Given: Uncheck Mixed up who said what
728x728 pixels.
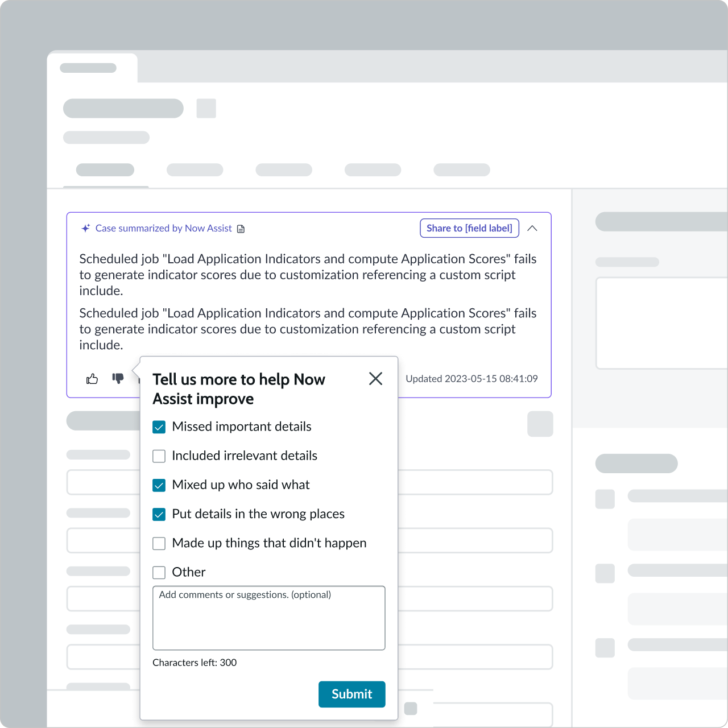Looking at the screenshot, I should click(x=159, y=485).
